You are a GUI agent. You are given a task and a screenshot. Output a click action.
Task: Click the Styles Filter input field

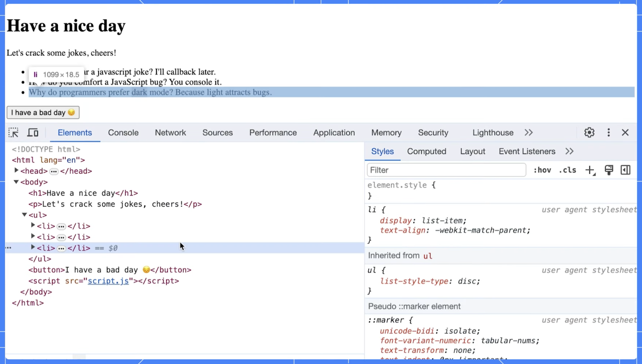446,170
